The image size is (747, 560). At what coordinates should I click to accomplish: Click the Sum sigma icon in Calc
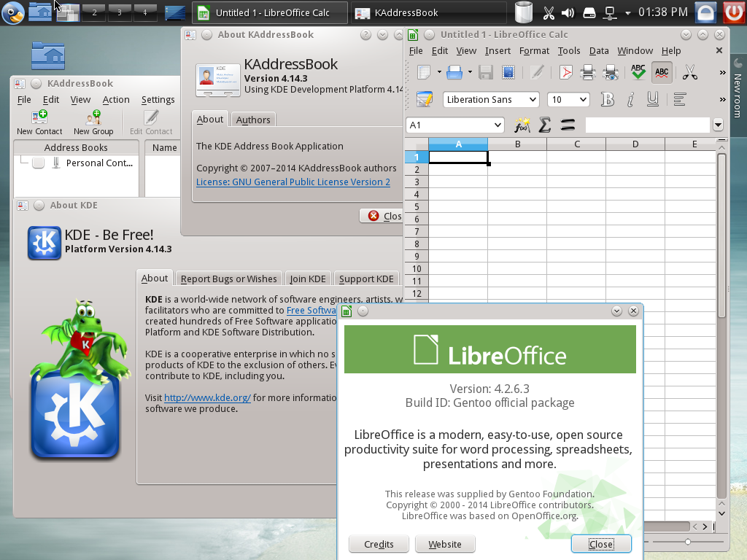(x=544, y=125)
